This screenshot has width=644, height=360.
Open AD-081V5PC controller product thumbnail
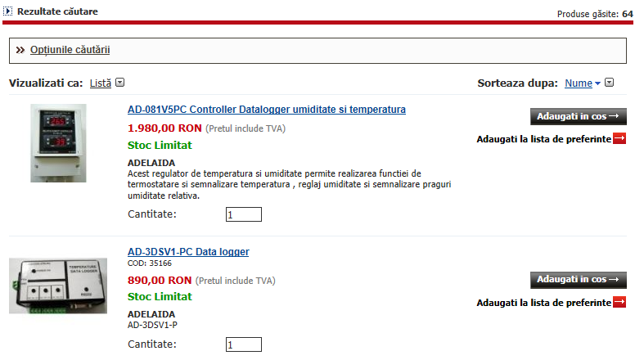(x=58, y=143)
